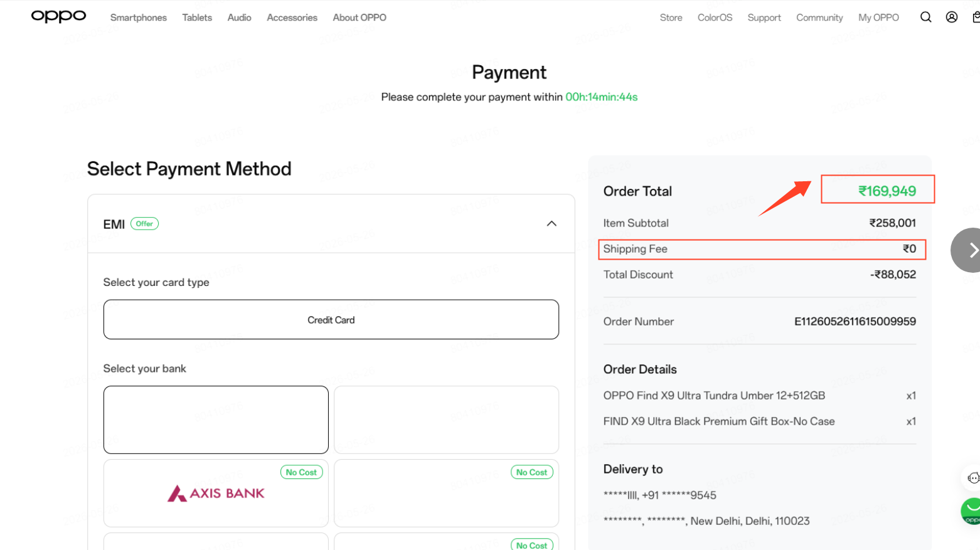
Task: Click No Cost badge on Axis Bank
Action: pyautogui.click(x=301, y=472)
